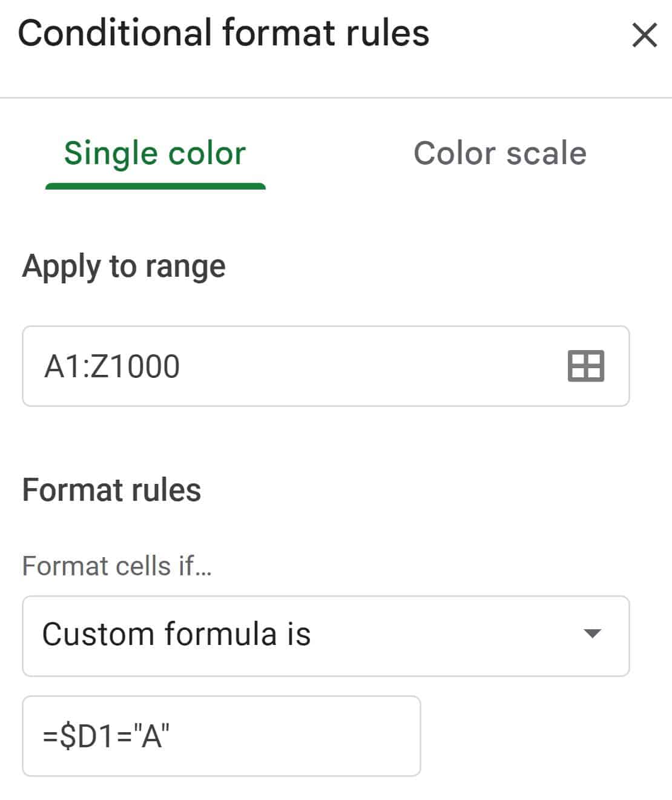The image size is (672, 800).
Task: Click the Custom formula is condition text
Action: 176,635
